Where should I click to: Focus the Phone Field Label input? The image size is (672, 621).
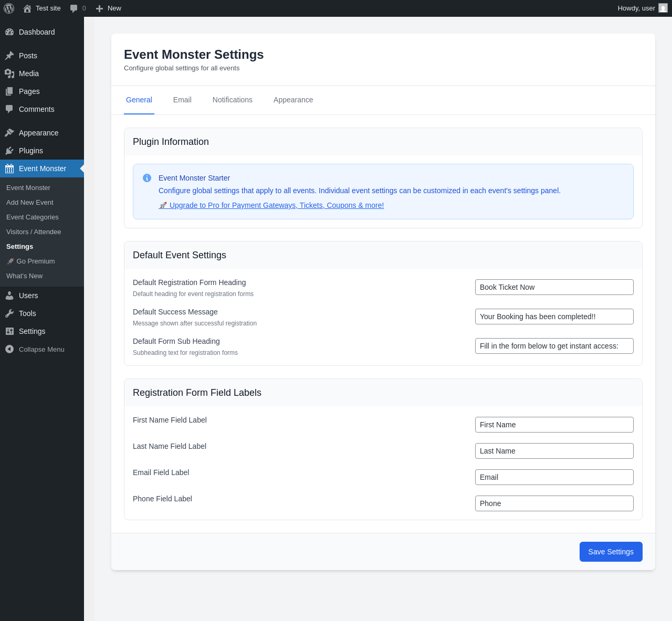pos(554,503)
